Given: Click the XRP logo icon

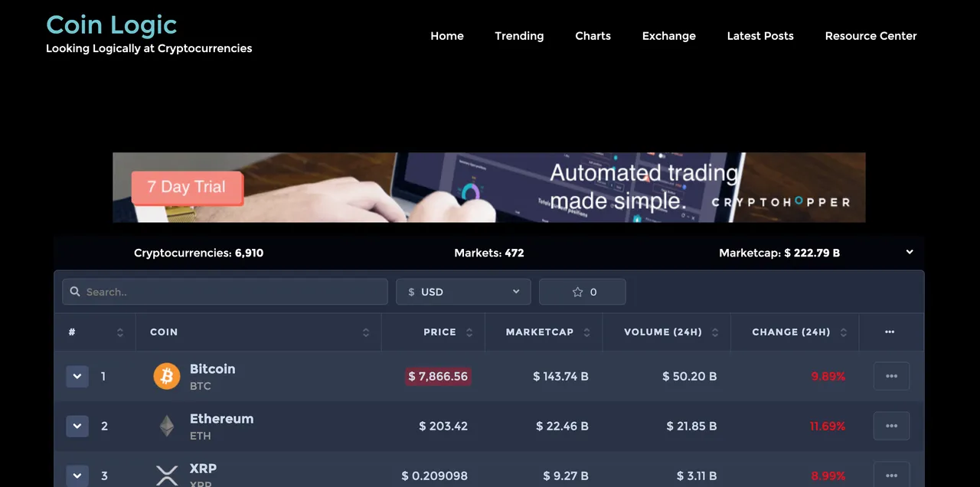Looking at the screenshot, I should pos(167,476).
